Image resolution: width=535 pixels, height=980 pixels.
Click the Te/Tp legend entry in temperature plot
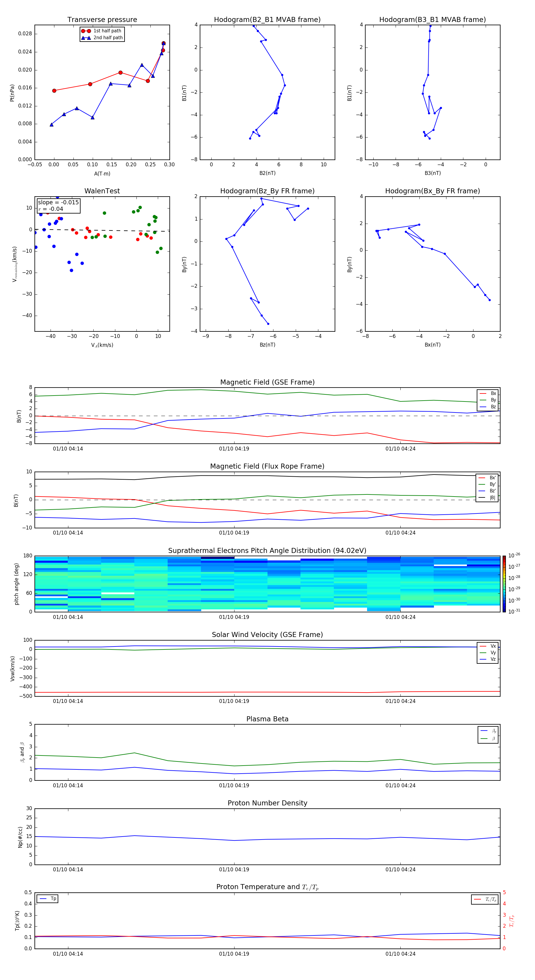(485, 899)
